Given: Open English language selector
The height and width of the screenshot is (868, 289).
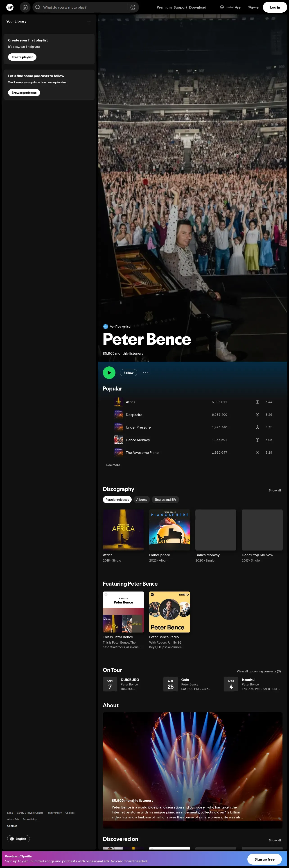Looking at the screenshot, I should click(18, 839).
